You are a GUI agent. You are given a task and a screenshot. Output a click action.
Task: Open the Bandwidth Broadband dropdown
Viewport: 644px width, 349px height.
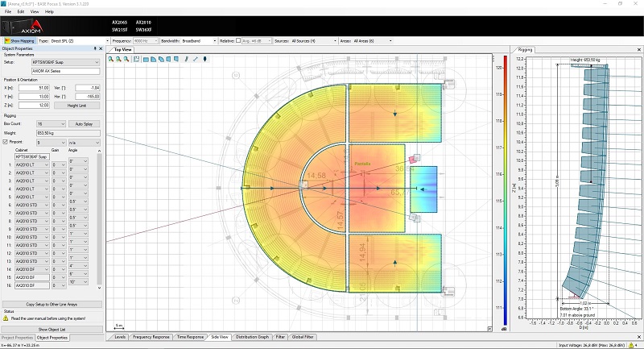(x=199, y=40)
